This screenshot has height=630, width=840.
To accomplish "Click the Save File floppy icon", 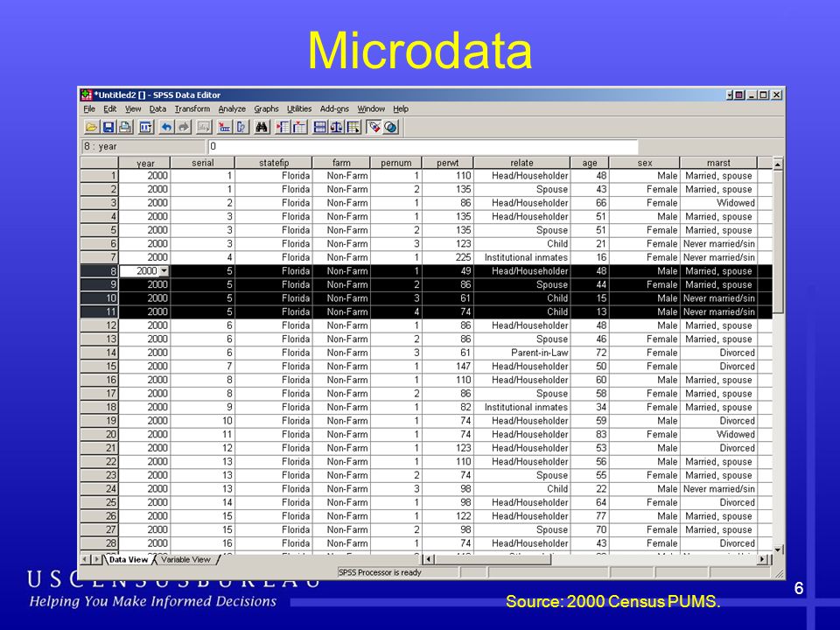I will point(108,127).
